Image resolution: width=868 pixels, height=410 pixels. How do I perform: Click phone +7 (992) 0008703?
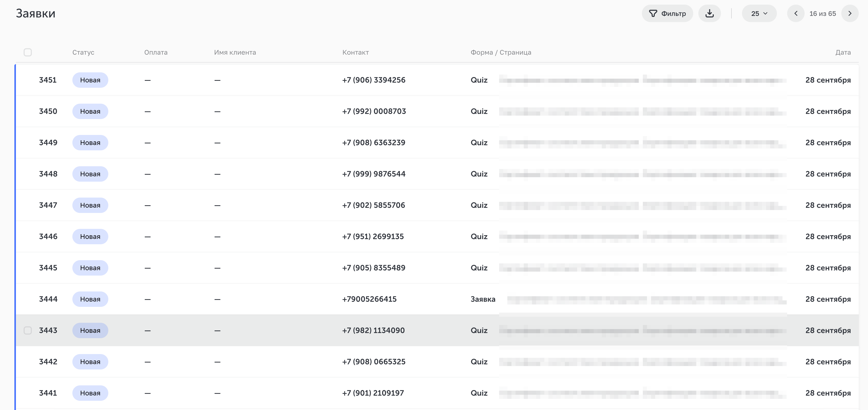tap(374, 112)
